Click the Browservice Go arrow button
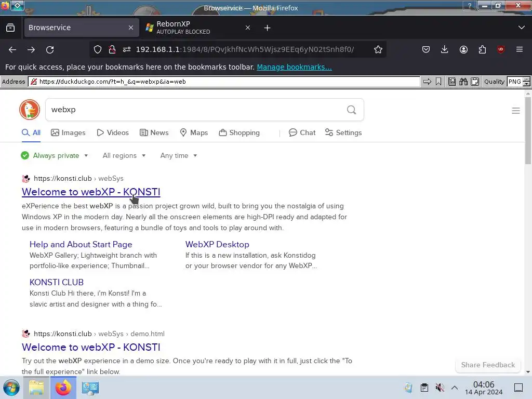Screen dimensions: 532x399 (427, 82)
